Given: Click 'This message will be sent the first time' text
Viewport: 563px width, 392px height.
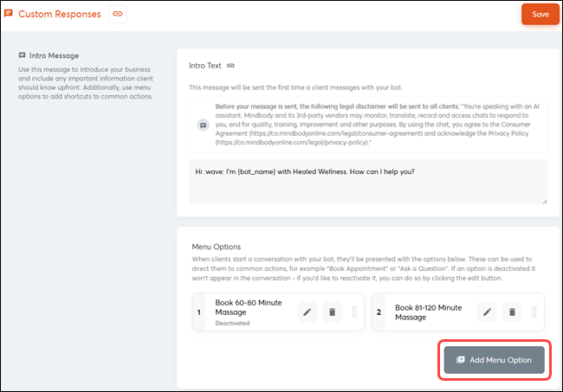Looking at the screenshot, I should [295, 87].
